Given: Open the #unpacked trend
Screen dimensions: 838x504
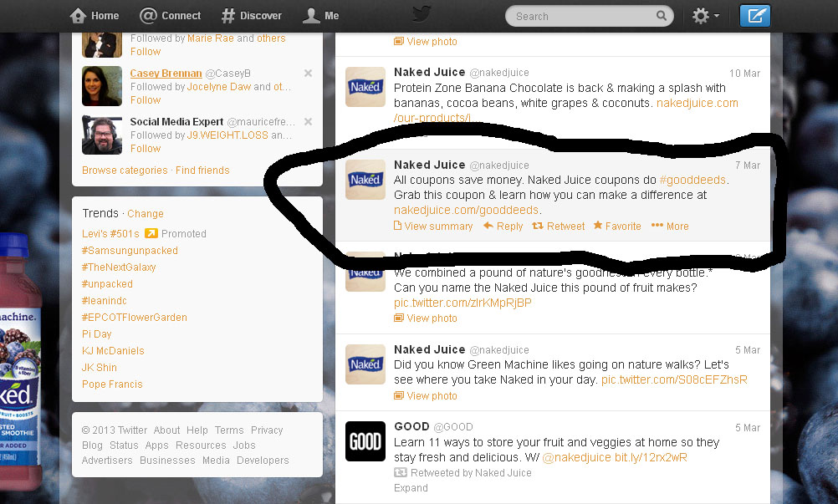Looking at the screenshot, I should point(107,284).
